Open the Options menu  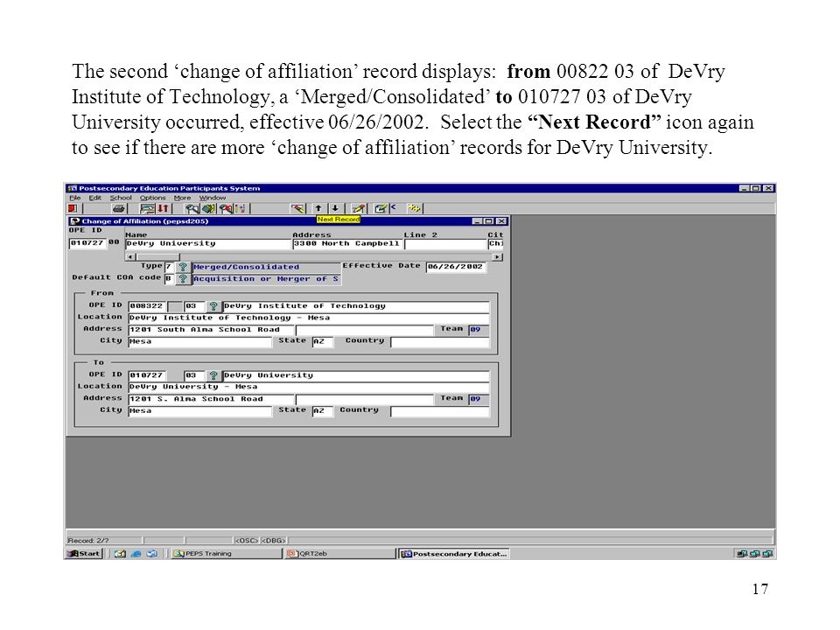click(x=152, y=198)
